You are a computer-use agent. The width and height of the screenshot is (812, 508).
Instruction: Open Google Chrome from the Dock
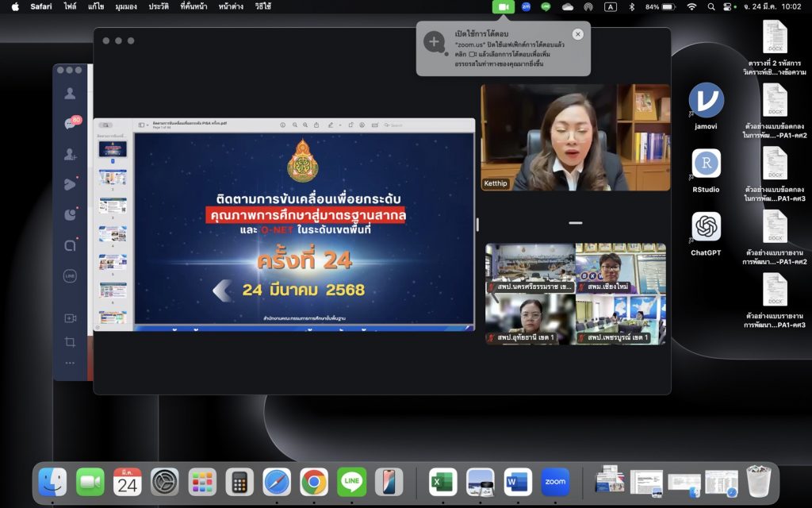pos(314,482)
